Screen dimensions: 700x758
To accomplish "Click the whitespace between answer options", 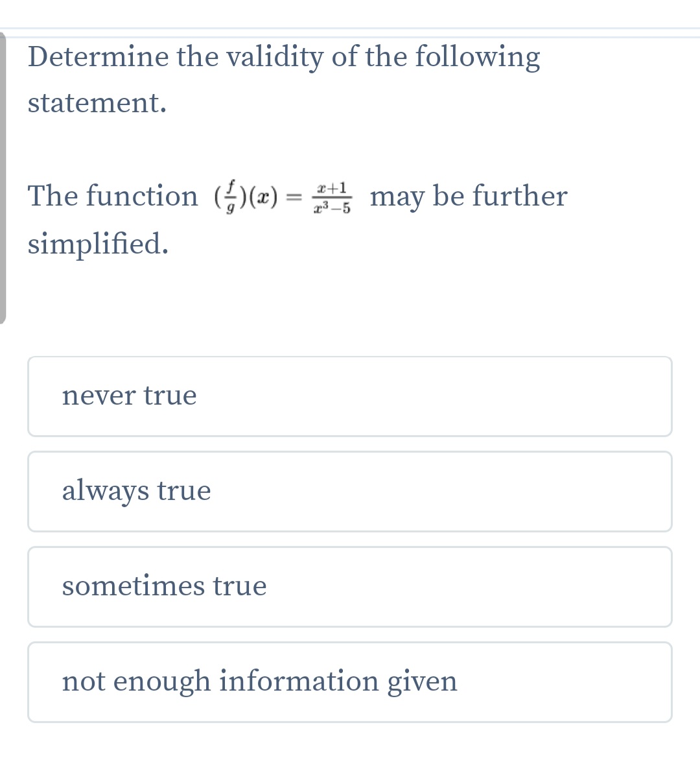I will tap(350, 444).
